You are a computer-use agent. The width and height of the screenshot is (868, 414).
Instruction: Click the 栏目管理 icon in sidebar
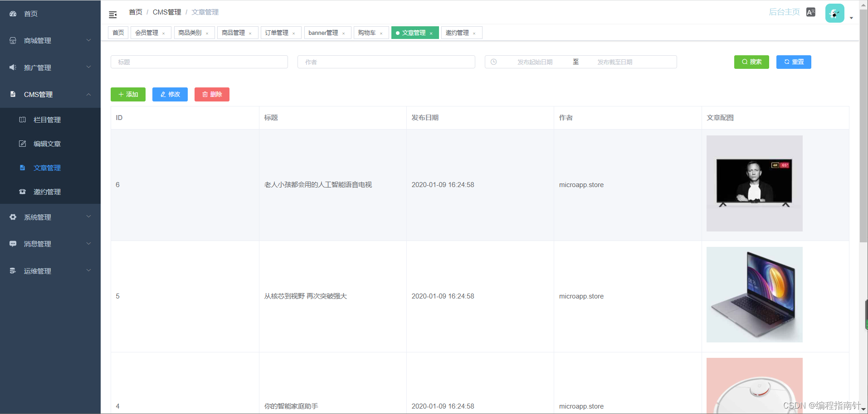(23, 120)
